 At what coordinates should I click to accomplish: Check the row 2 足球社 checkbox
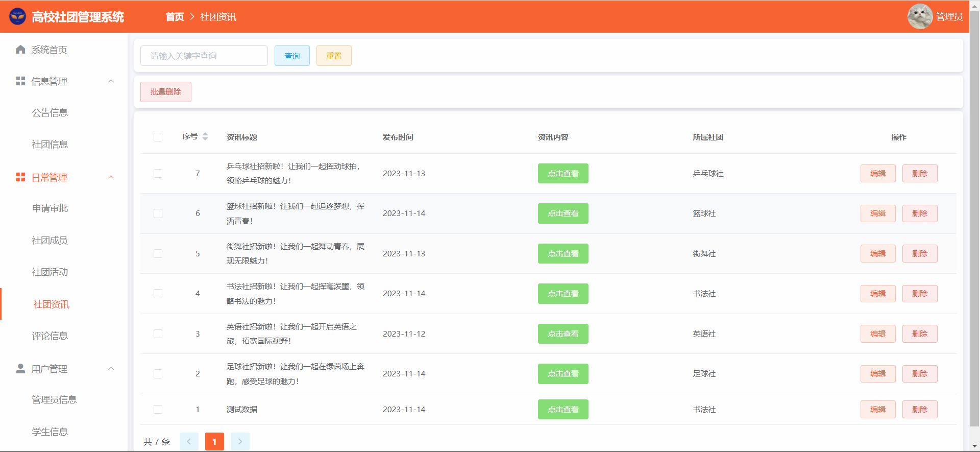pos(158,374)
